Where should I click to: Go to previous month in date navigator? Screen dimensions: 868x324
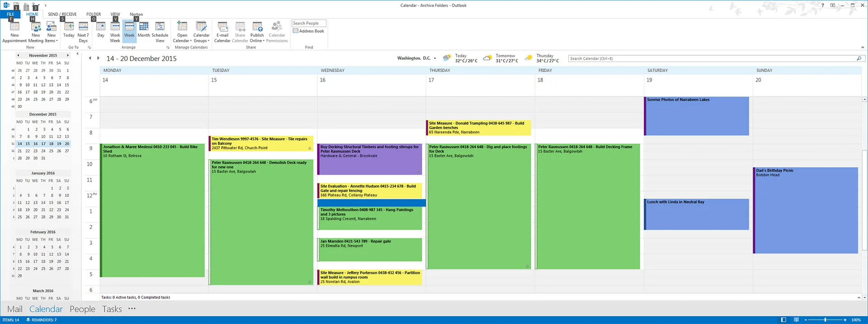(x=18, y=55)
